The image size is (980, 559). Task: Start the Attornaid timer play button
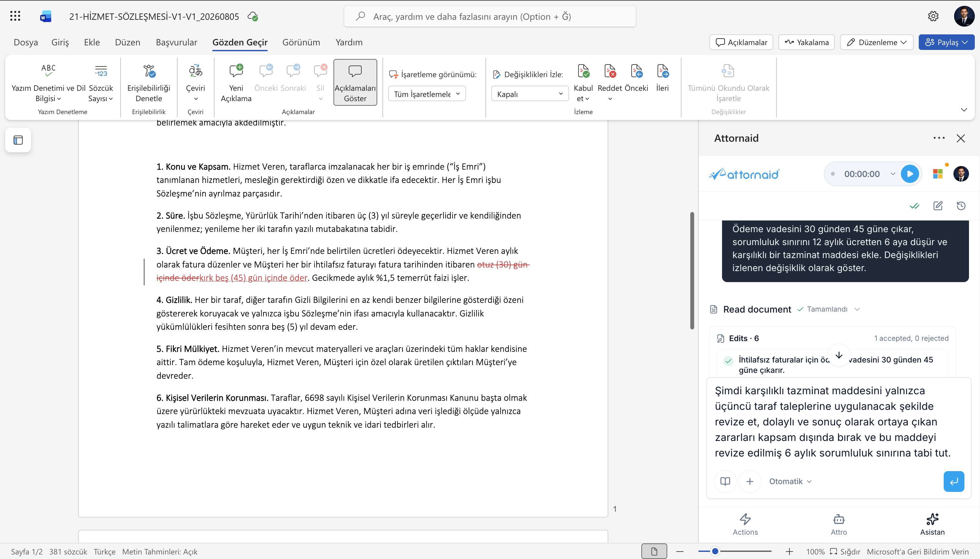(909, 174)
